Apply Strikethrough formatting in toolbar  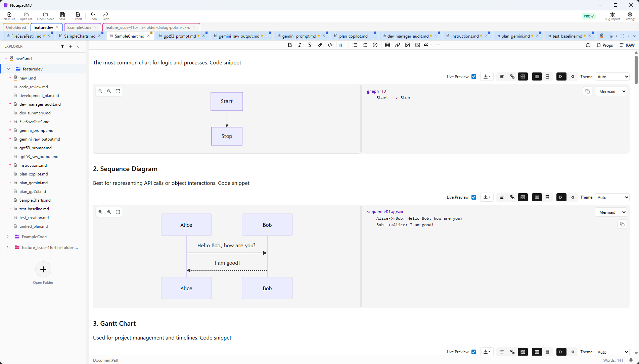coord(310,45)
